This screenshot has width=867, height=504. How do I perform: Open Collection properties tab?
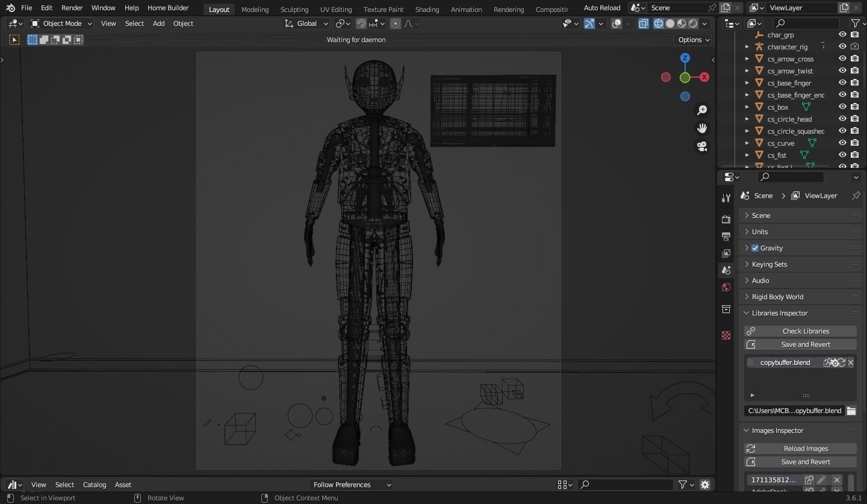point(726,309)
